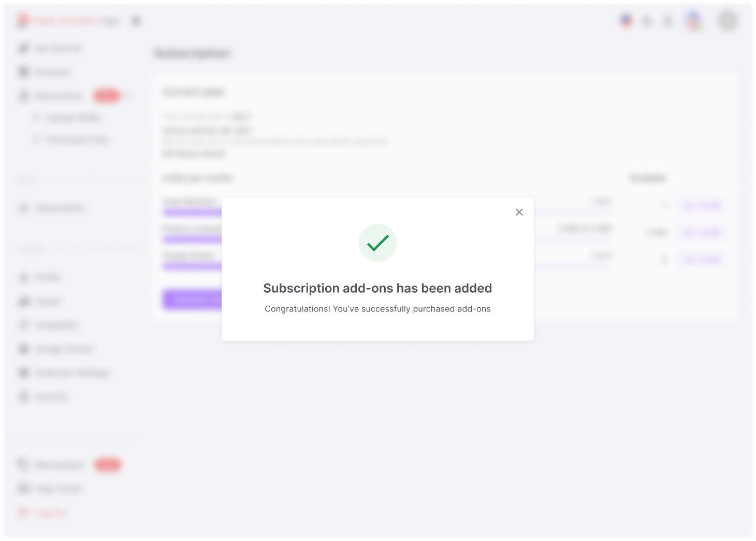Viewport: 756px width, 541px height.
Task: Click the sidebar collapse hamburger icon
Action: 136,20
